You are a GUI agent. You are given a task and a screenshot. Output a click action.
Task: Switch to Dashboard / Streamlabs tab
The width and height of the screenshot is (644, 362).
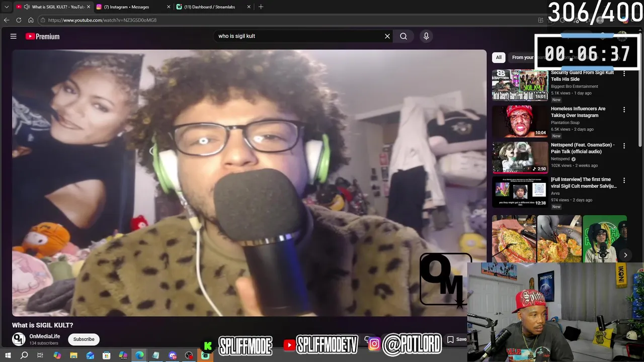213,7
